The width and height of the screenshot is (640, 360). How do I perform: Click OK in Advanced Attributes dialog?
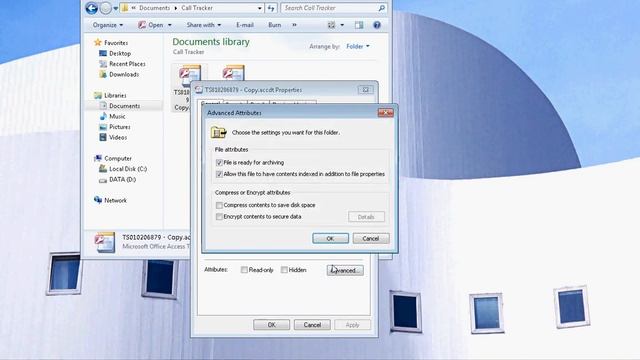click(330, 238)
